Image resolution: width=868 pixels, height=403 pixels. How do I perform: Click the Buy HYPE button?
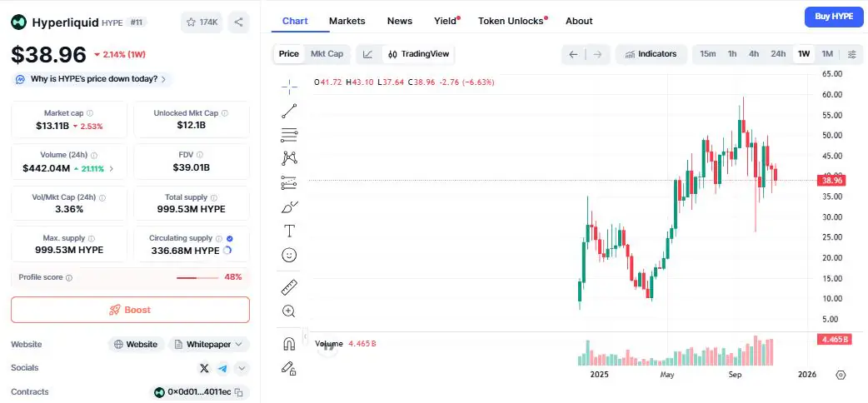833,17
